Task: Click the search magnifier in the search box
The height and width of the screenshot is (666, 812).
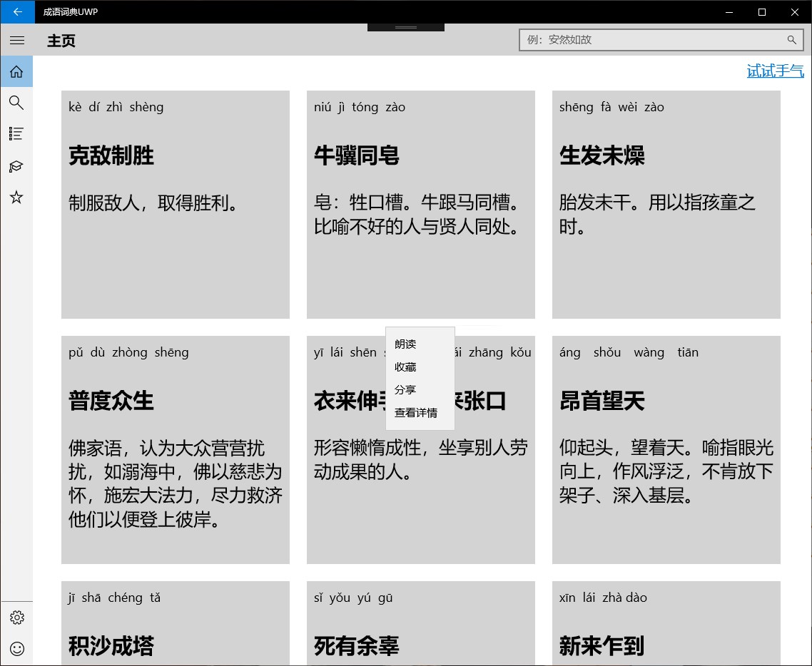Action: [x=791, y=40]
